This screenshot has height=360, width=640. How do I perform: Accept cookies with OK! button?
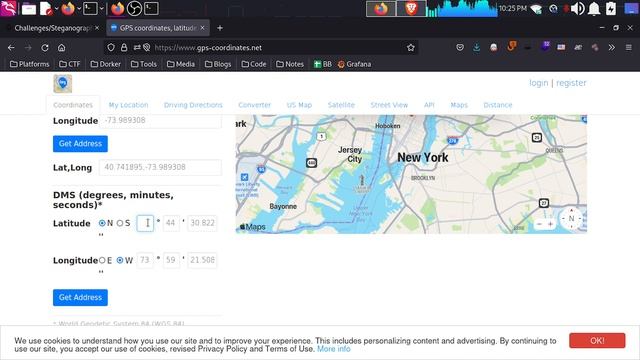pos(597,340)
